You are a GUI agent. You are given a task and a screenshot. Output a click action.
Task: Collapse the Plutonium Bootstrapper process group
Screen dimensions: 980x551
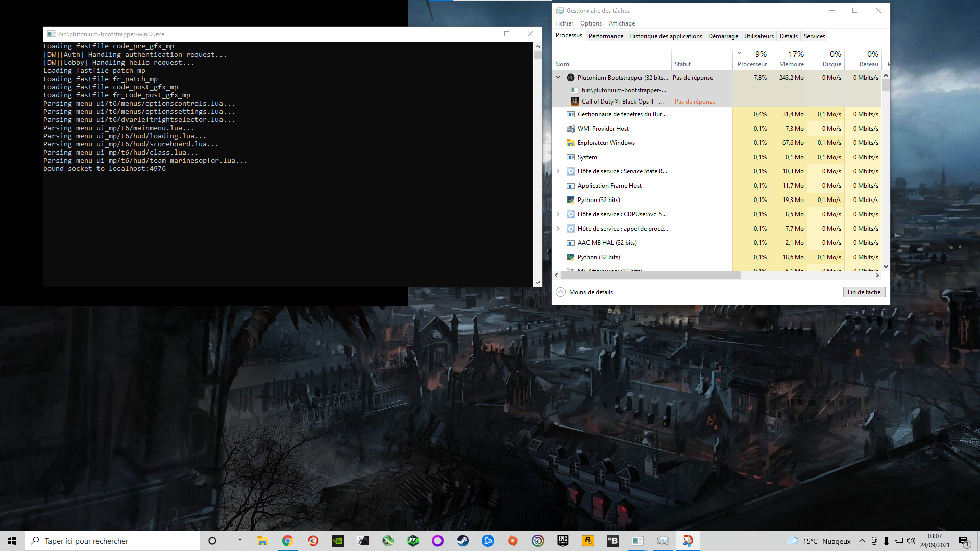click(x=558, y=78)
